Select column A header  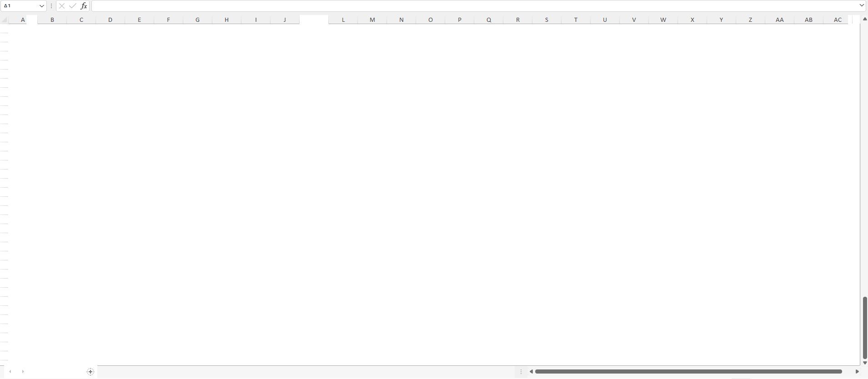pos(23,20)
